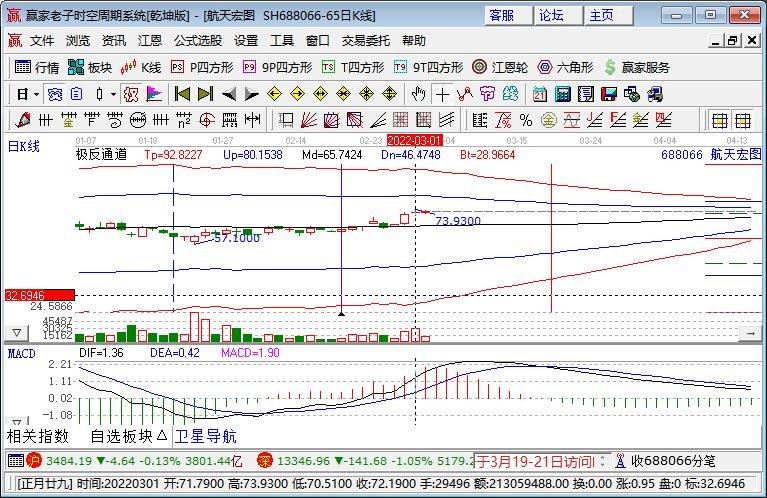Open the calendar 21 icon
The width and height of the screenshot is (767, 498).
pos(540,94)
